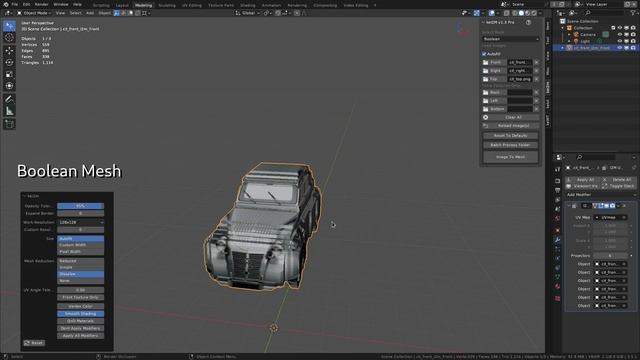Viewport: 640px width, 360px height.
Task: Select the Add Cube tool
Action: coord(9,124)
